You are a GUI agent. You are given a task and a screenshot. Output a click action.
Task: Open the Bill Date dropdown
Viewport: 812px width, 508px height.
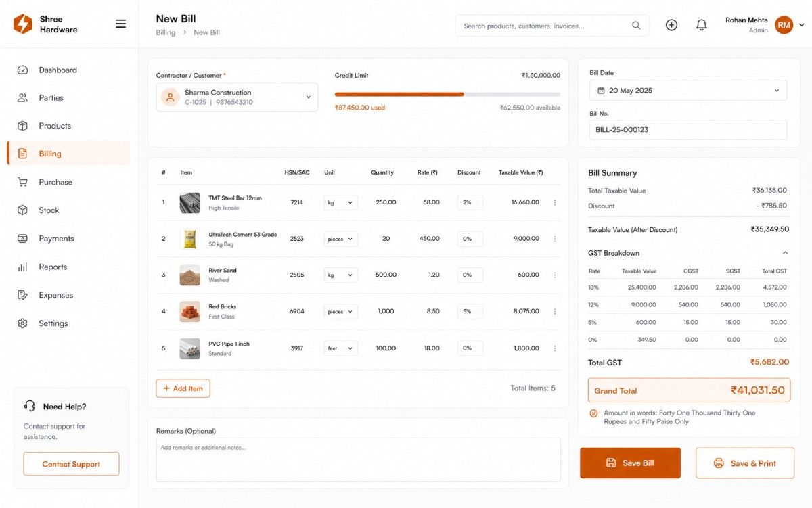pos(688,91)
